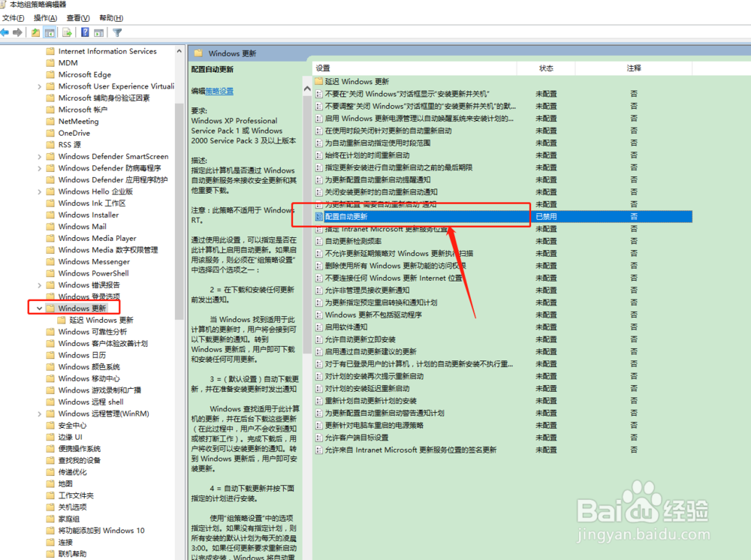Toggle the console tree pane icon
Viewport: 751px width, 560px height.
pos(50,32)
